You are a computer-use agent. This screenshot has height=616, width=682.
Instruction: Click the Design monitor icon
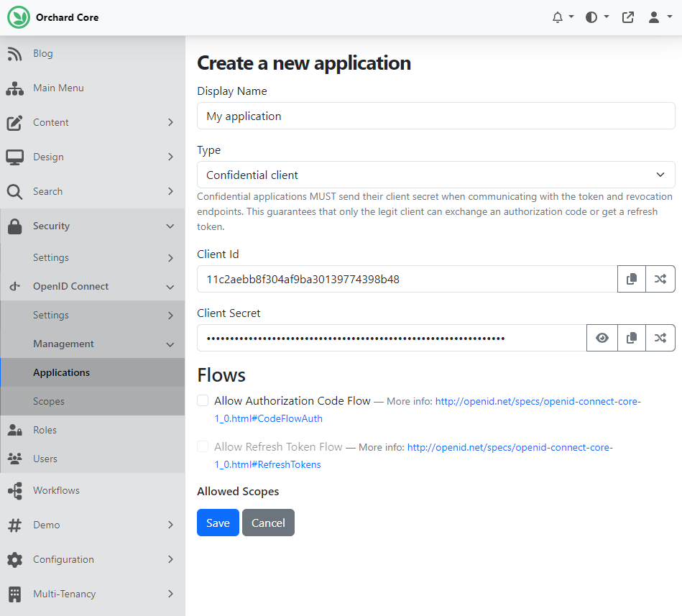[x=15, y=157]
